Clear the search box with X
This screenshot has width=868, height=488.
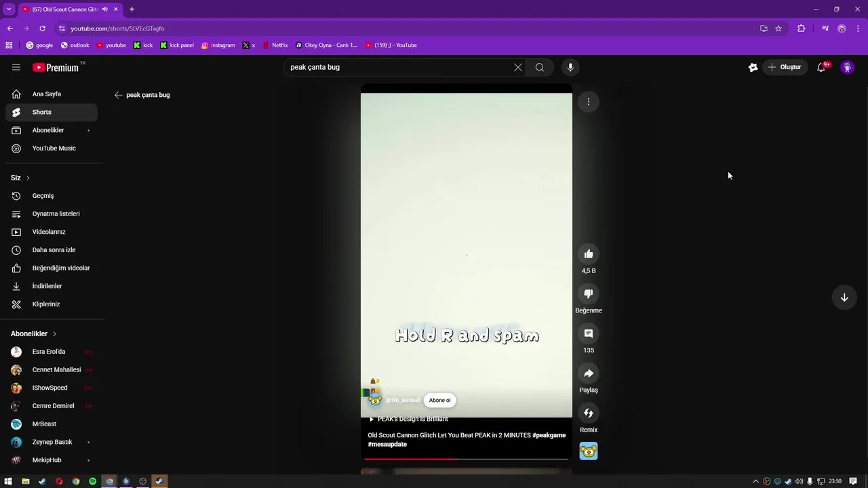[x=518, y=67]
